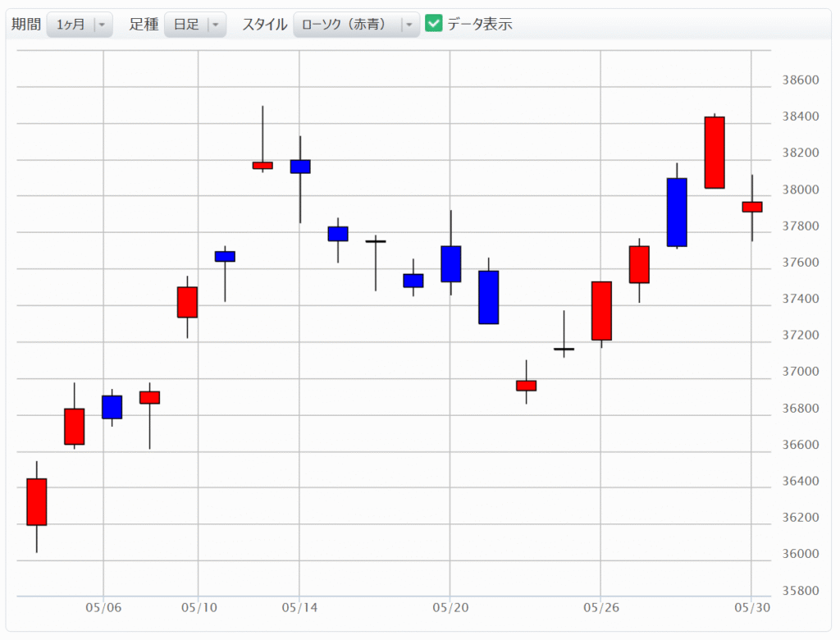Click the 05/06 date axis label

(x=103, y=608)
